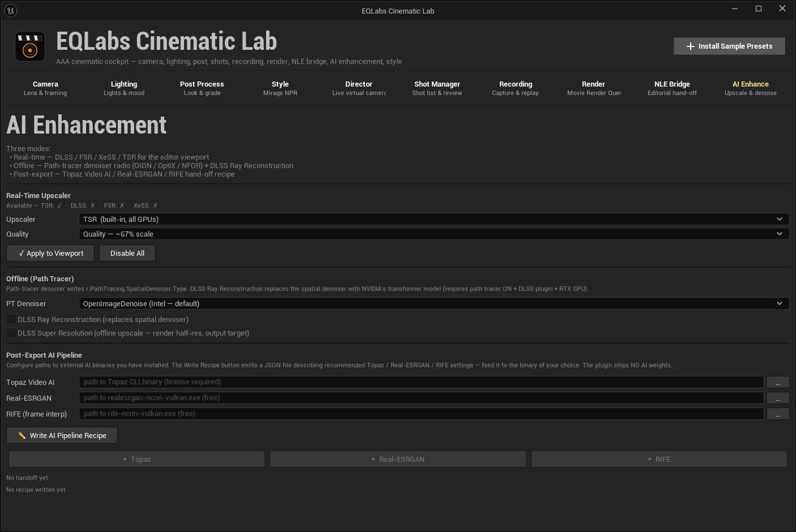Focus the Topaz CLI binary path field

pos(421,382)
